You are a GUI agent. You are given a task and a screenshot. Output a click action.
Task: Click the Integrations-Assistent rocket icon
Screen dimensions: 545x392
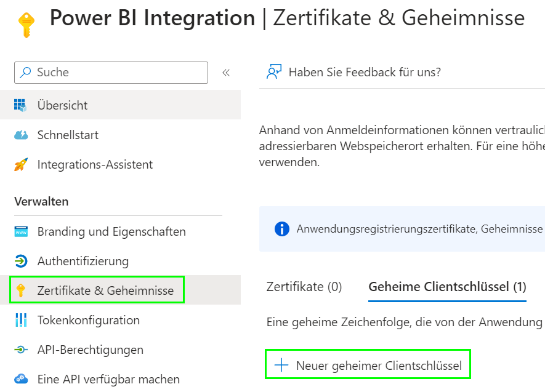[x=21, y=164]
